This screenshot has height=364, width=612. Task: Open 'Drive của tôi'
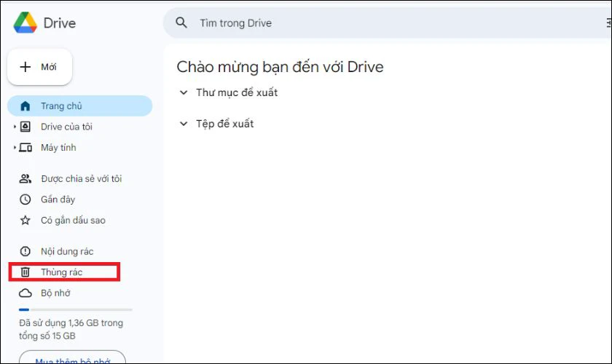pos(66,127)
